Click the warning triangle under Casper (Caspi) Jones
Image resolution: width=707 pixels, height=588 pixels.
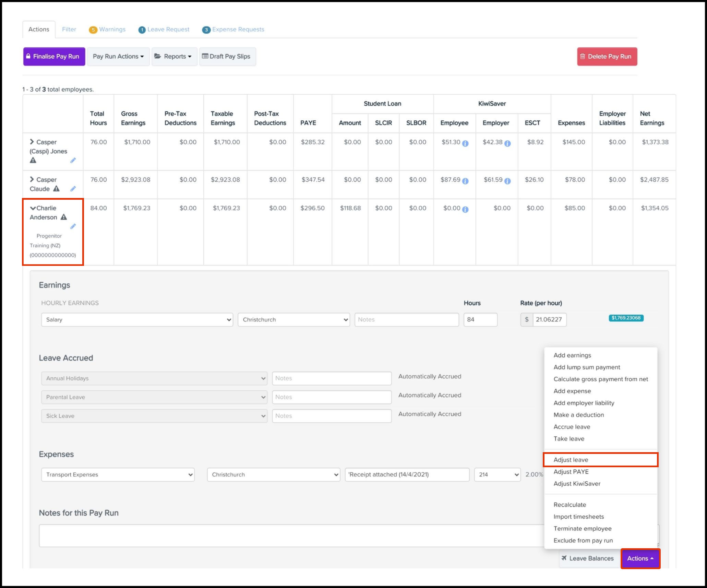tap(33, 160)
